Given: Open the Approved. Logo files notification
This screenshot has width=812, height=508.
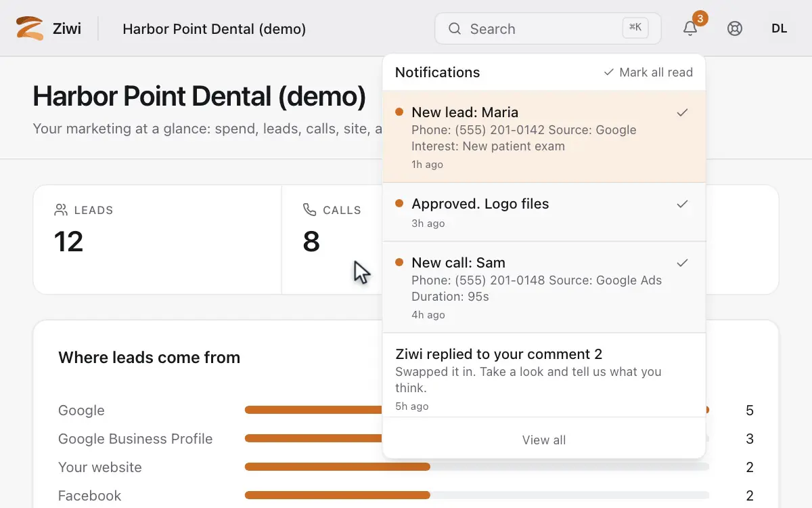Looking at the screenshot, I should pyautogui.click(x=544, y=212).
